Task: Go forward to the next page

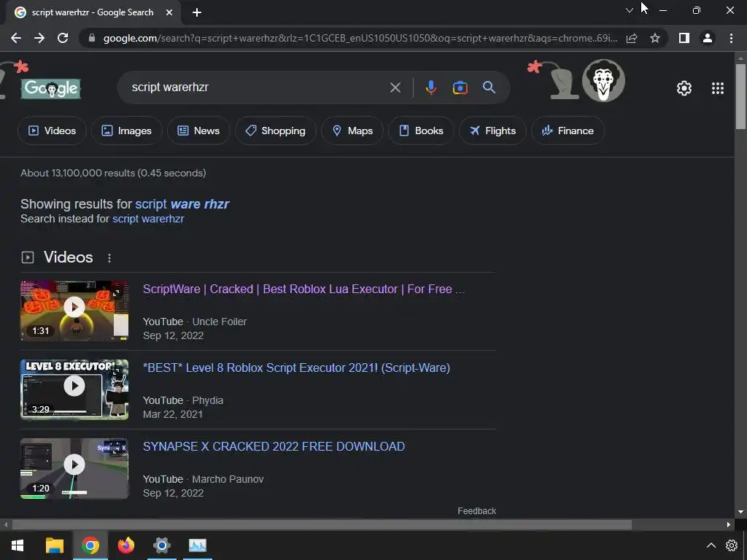Action: [39, 38]
